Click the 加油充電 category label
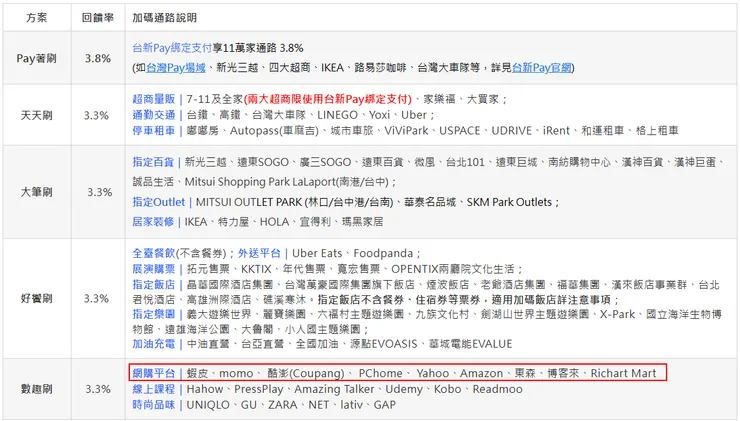 [x=154, y=344]
